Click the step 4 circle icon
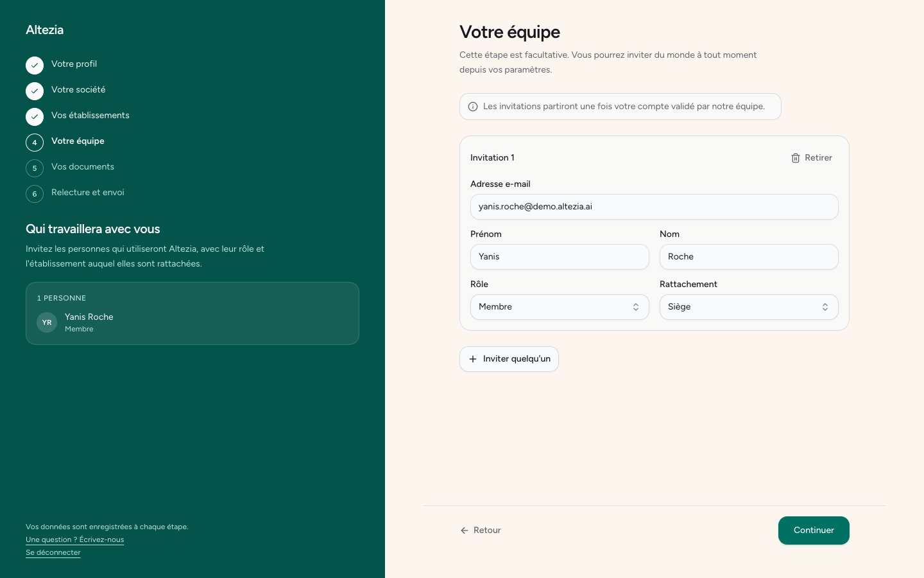 35,143
